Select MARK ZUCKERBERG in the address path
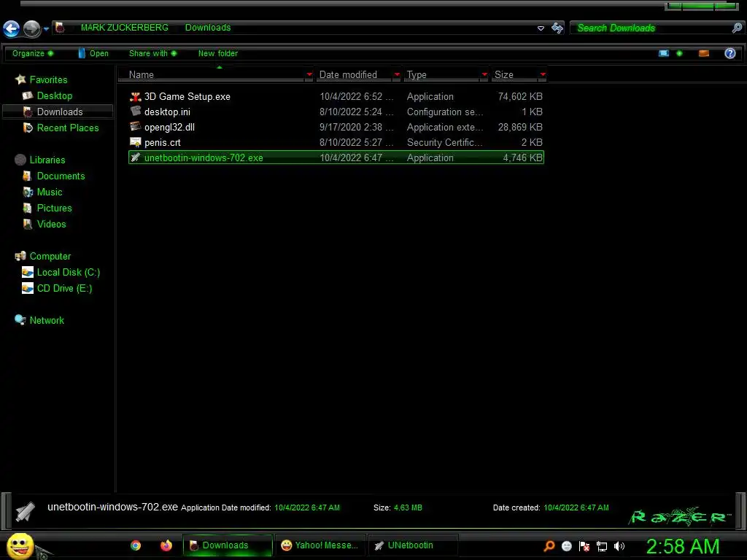 [124, 28]
